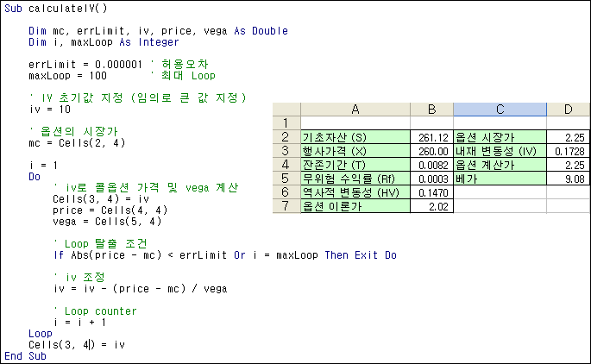This screenshot has width=591, height=364.
Task: Select the strike price cell 260.00
Action: 431,151
